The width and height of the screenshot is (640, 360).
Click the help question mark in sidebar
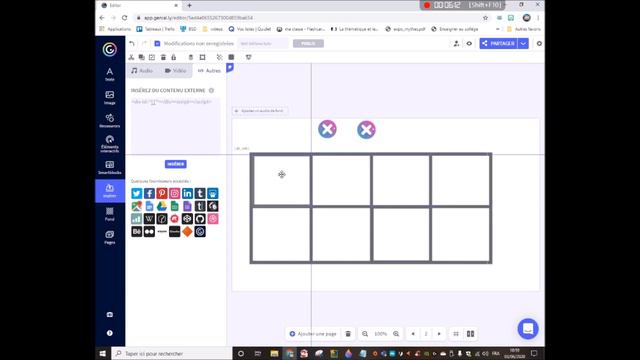[110, 333]
